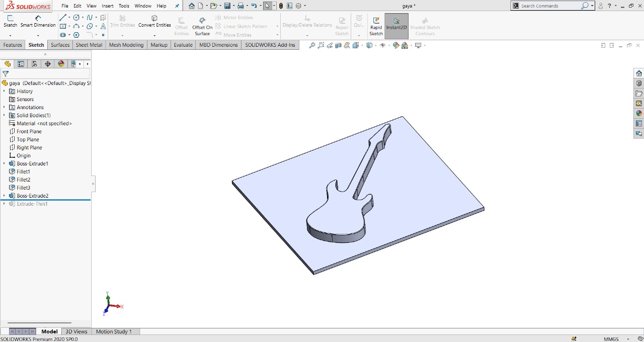Open Design Library in the task pane
Image resolution: width=644 pixels, height=342 pixels.
[639, 83]
